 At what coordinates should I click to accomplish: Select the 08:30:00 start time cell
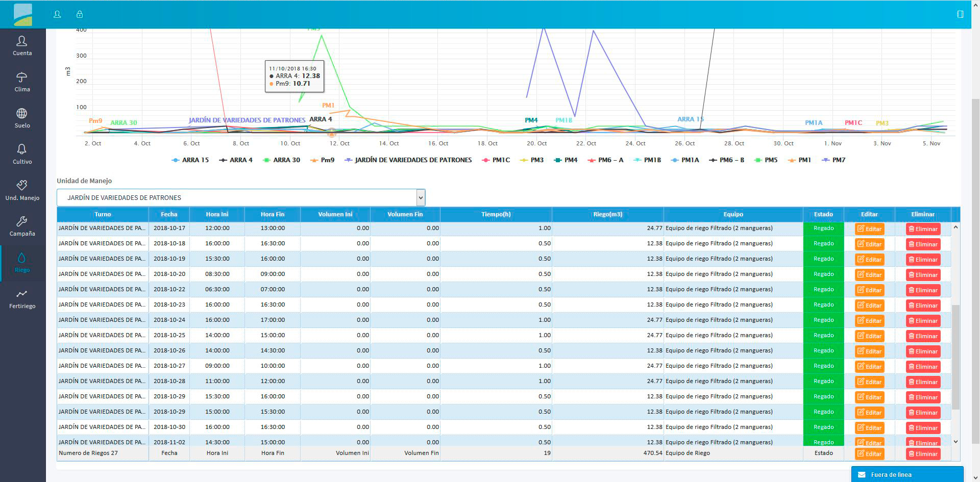coord(217,274)
